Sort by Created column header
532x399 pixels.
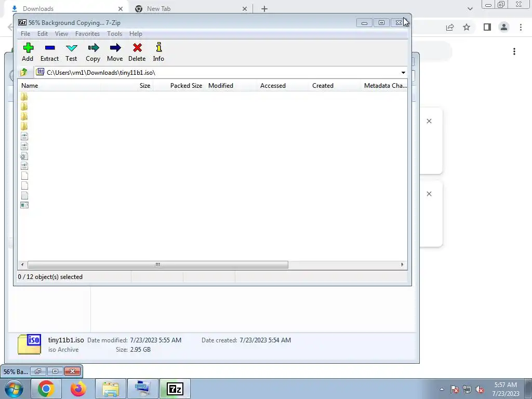335,86
